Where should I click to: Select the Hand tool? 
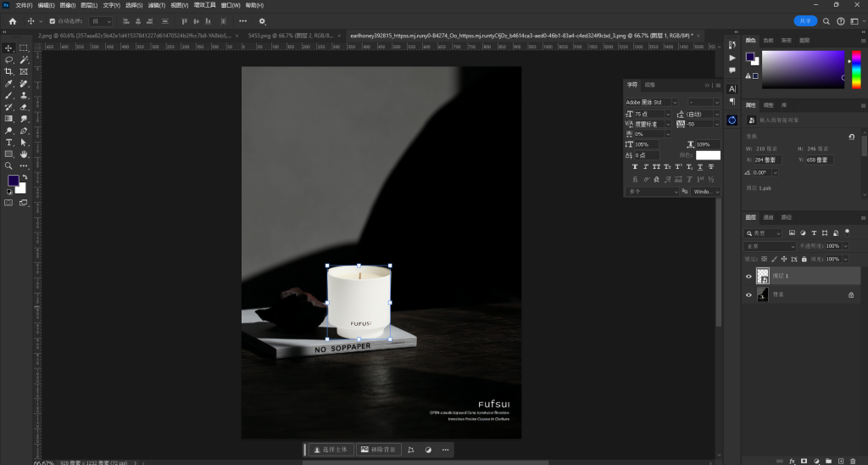click(x=24, y=155)
